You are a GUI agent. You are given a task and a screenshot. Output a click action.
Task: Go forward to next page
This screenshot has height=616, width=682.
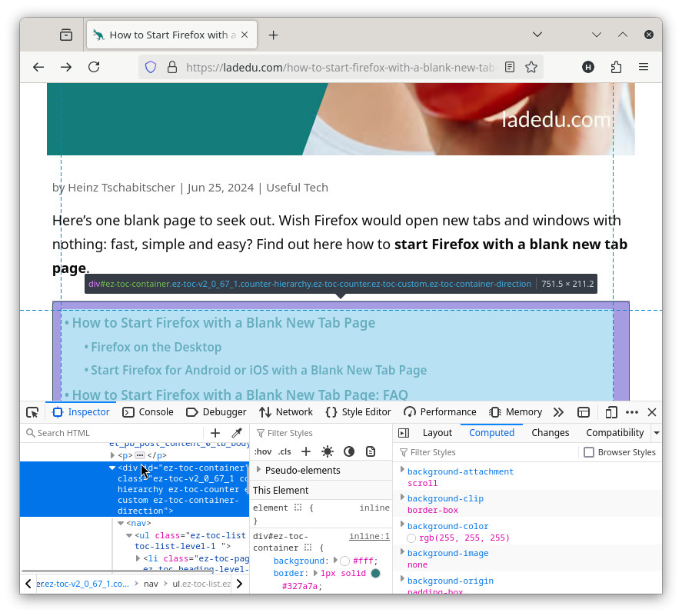[x=66, y=67]
